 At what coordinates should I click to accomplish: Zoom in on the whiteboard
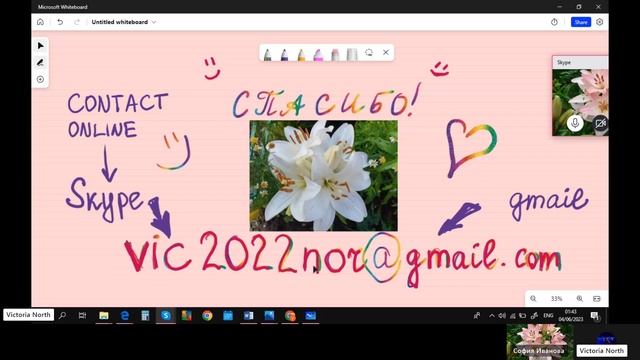point(580,299)
